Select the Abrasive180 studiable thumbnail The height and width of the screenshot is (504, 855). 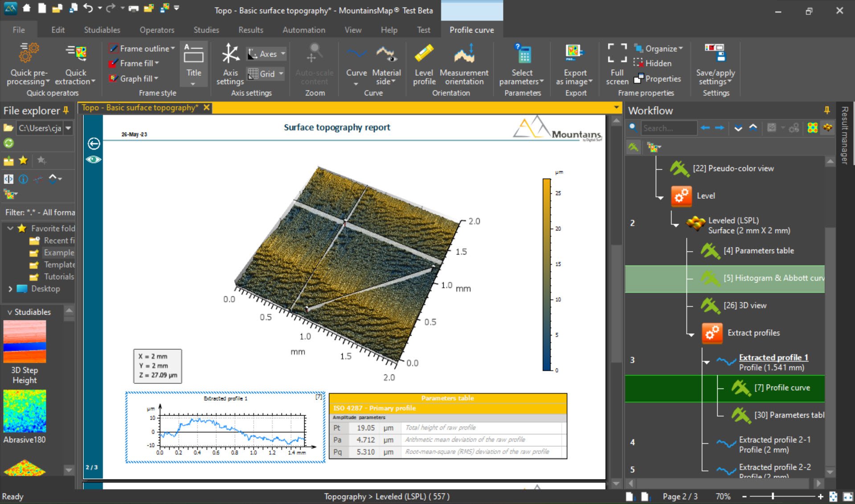point(25,411)
